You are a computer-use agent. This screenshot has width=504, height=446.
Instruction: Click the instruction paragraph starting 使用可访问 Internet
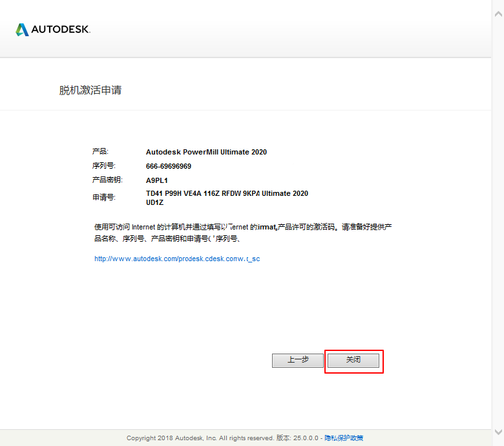[243, 233]
